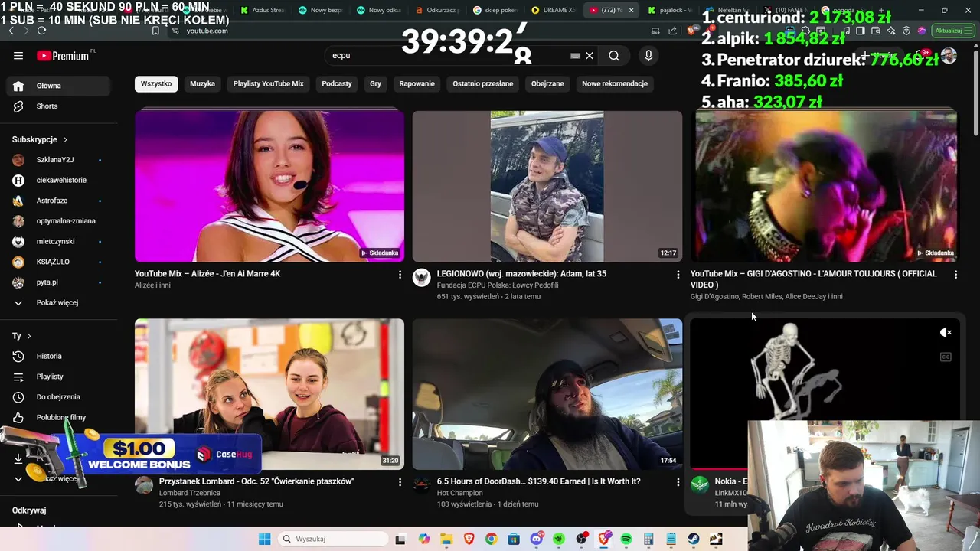
Task: Open Polubione filmy liked videos
Action: point(60,417)
